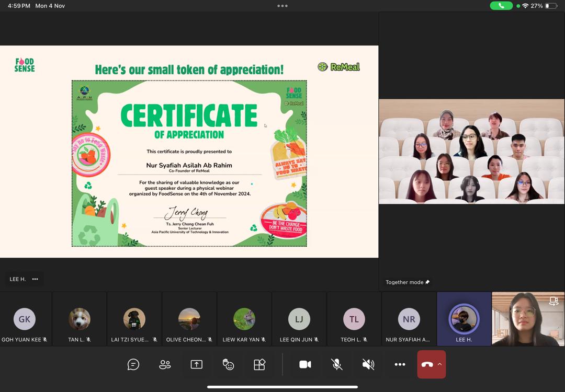This screenshot has width=565, height=392.
Task: Click the Jerry Chong signature on certificate
Action: pyautogui.click(x=187, y=213)
